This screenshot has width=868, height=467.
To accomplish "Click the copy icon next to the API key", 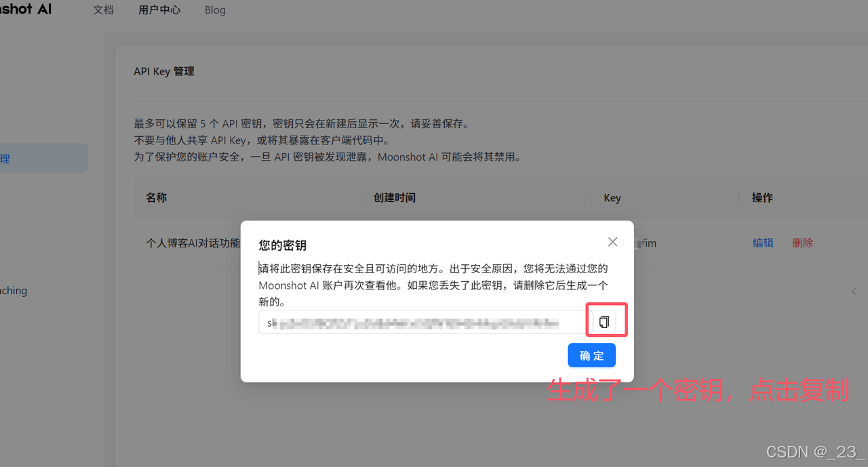I will point(606,321).
